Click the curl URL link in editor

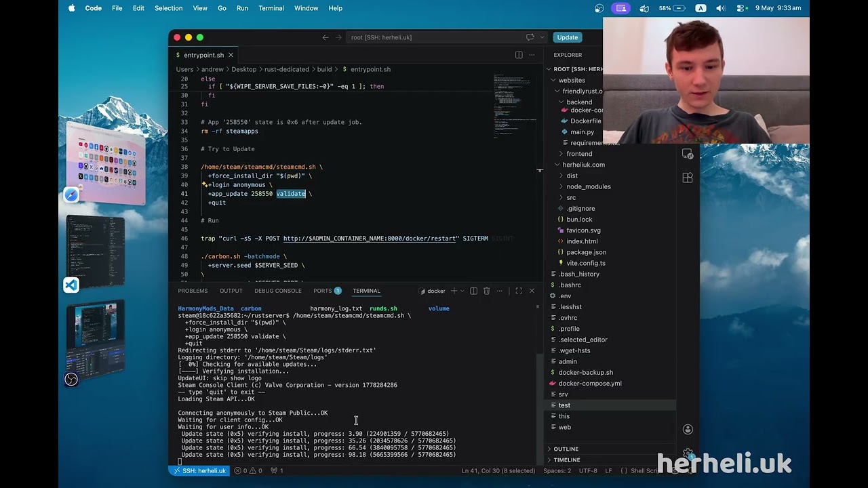tap(370, 239)
